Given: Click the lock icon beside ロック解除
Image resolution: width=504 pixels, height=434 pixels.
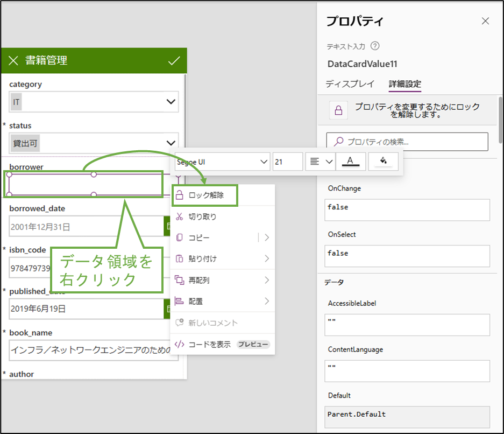Looking at the screenshot, I should coord(179,195).
